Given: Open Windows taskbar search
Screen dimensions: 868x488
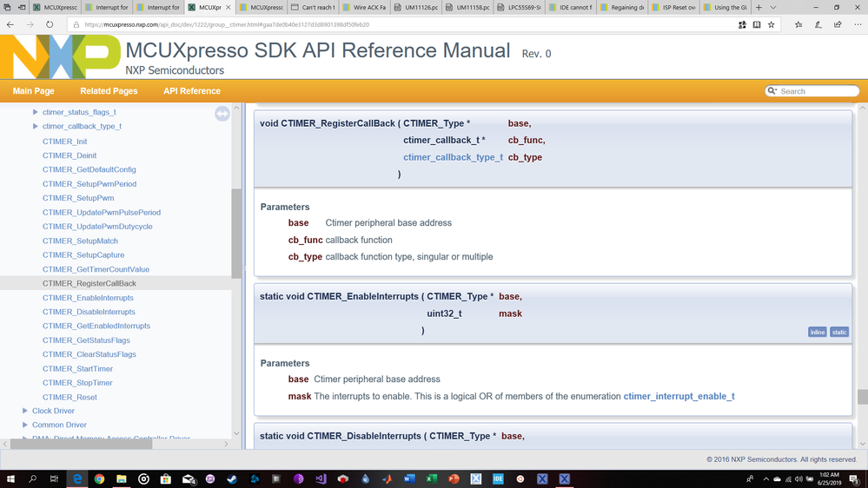Looking at the screenshot, I should (x=32, y=478).
